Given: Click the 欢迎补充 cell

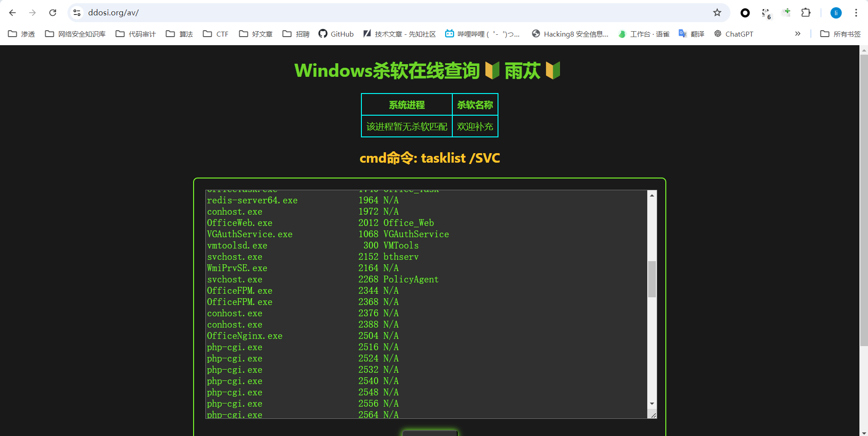Looking at the screenshot, I should pyautogui.click(x=475, y=127).
